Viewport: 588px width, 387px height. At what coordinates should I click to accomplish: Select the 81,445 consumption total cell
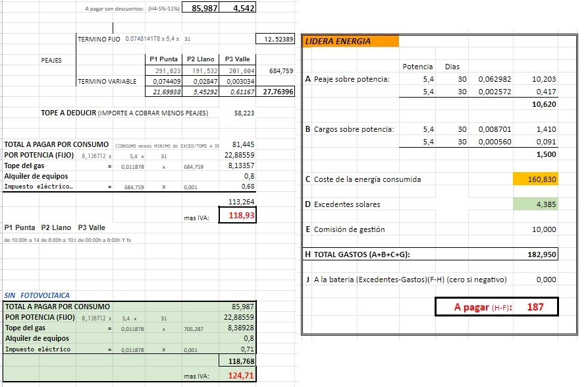pyautogui.click(x=238, y=144)
